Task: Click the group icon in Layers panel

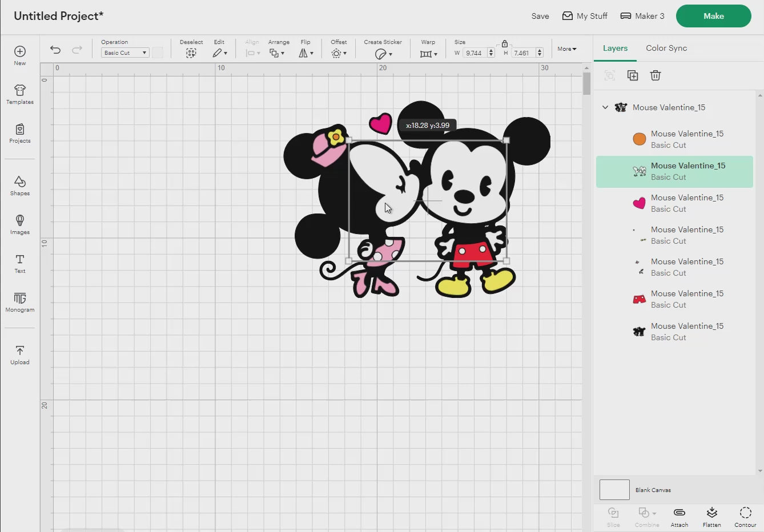Action: [x=610, y=75]
